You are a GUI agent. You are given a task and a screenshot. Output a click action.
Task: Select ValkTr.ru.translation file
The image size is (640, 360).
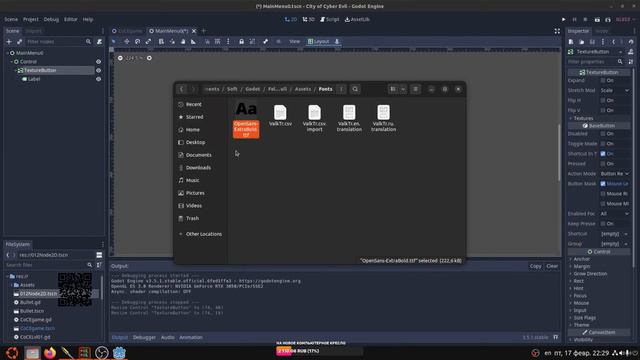pyautogui.click(x=383, y=118)
